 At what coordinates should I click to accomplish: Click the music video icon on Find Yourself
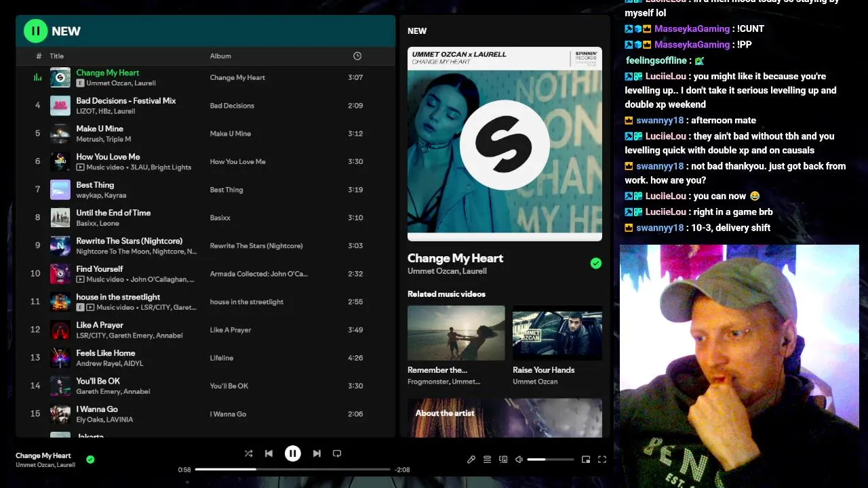[x=80, y=279]
